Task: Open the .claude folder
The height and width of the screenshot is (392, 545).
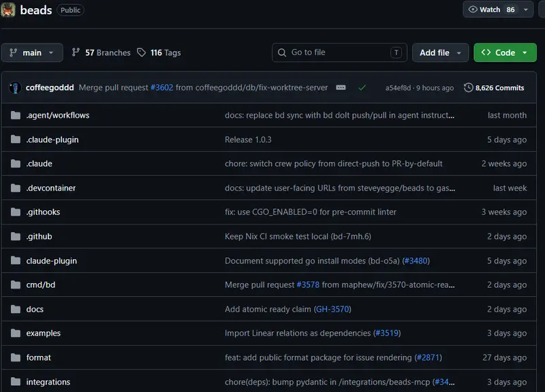Action: pyautogui.click(x=40, y=163)
